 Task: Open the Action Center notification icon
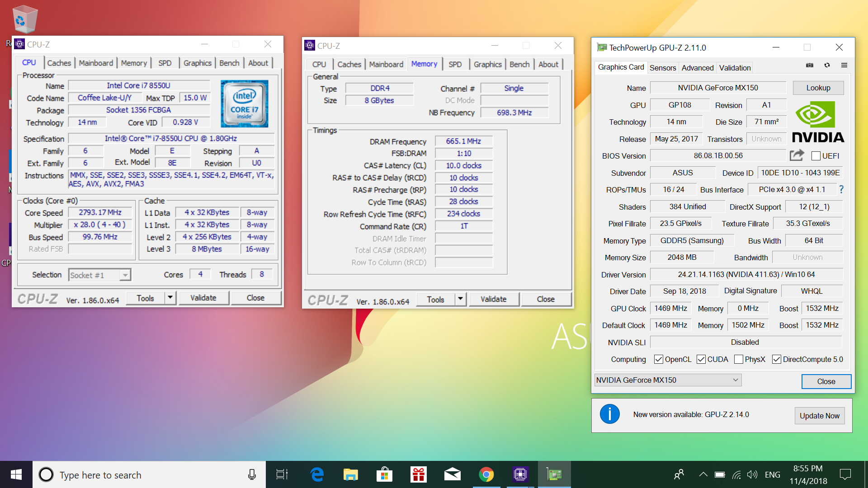click(845, 474)
